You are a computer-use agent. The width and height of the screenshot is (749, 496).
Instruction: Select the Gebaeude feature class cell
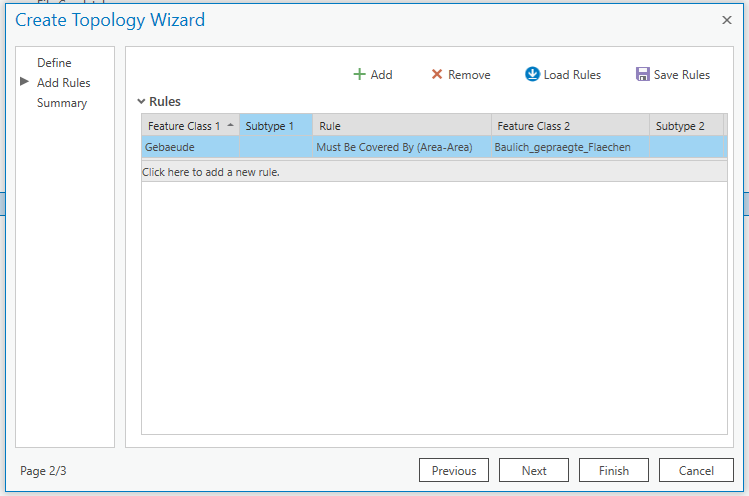190,147
